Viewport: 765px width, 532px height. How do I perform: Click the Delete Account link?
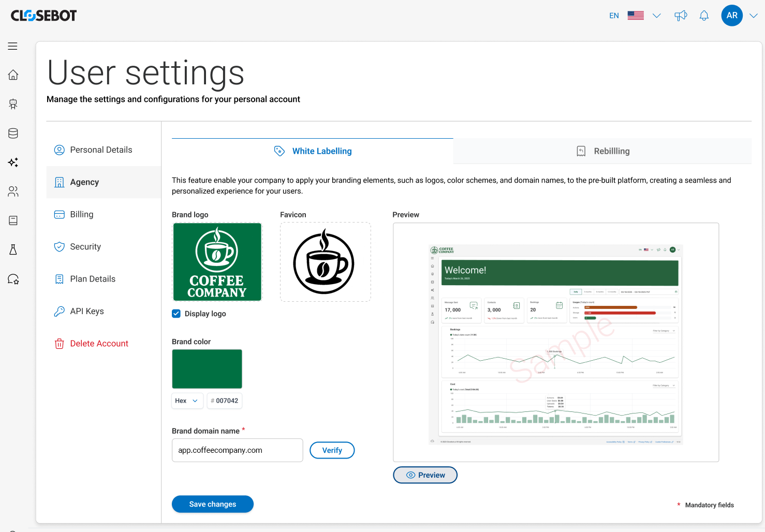(x=99, y=344)
